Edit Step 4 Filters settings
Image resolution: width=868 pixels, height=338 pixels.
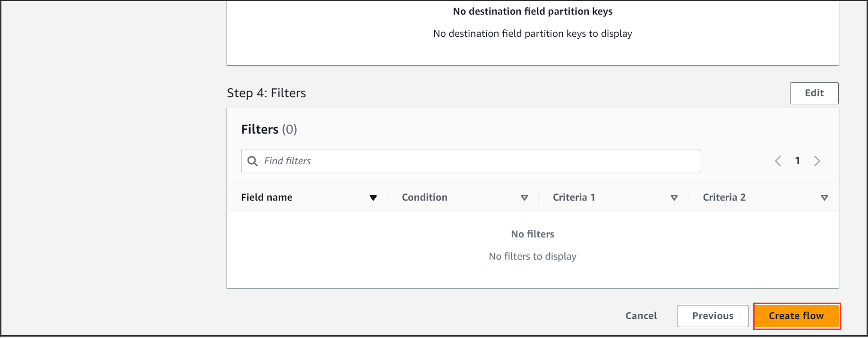(x=814, y=93)
